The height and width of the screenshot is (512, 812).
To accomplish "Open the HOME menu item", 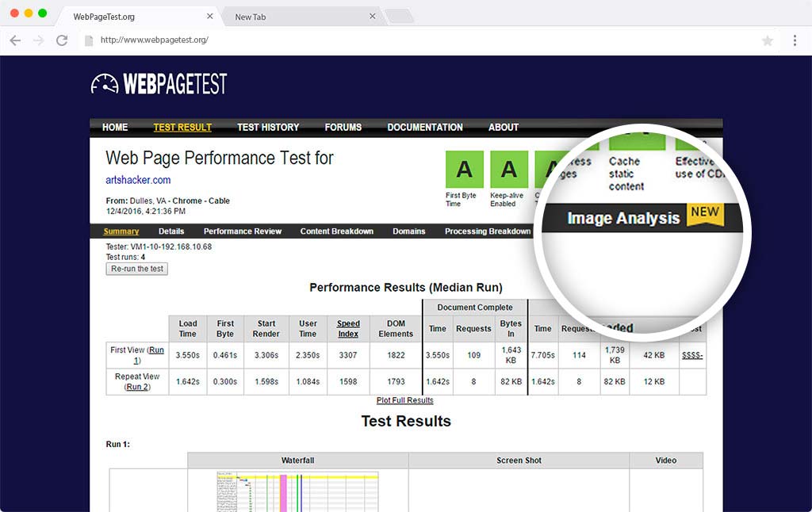I will 115,128.
